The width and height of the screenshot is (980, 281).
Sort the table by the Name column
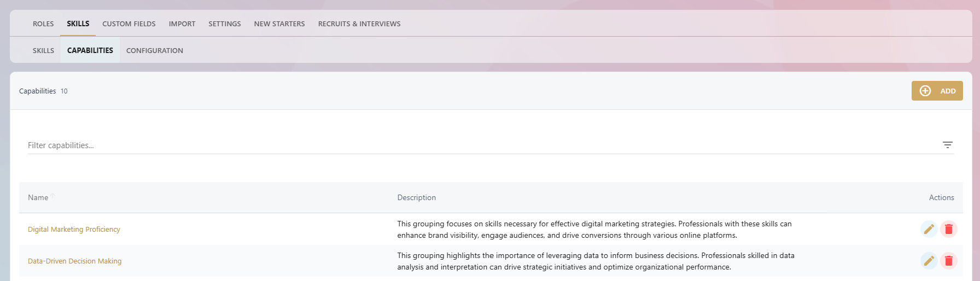38,197
